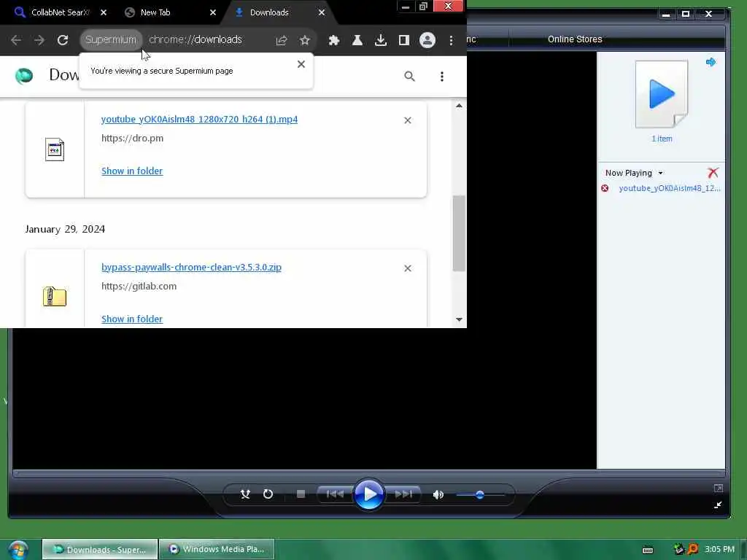This screenshot has width=747, height=560.
Task: Reload the downloads page
Action: pos(63,40)
